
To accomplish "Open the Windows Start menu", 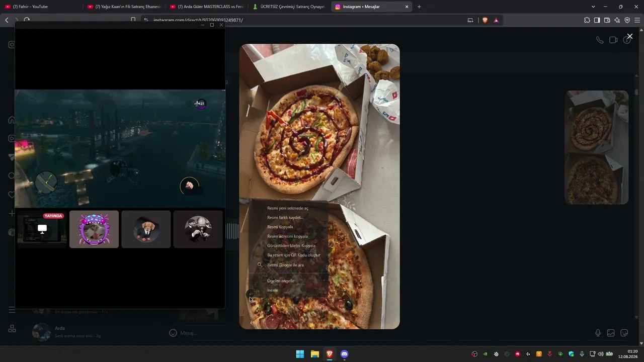I will click(x=300, y=354).
